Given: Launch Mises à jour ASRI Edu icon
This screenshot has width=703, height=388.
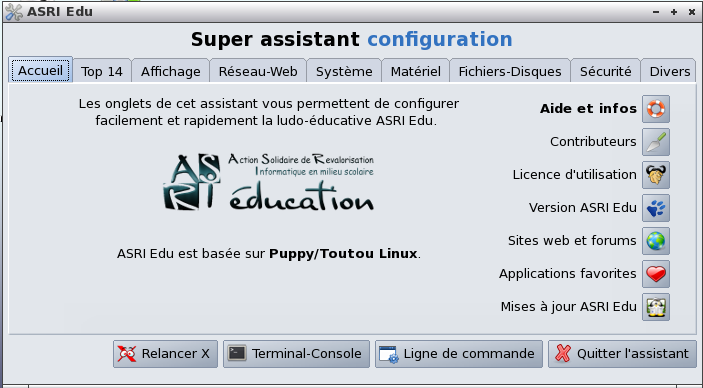Looking at the screenshot, I should pos(656,307).
